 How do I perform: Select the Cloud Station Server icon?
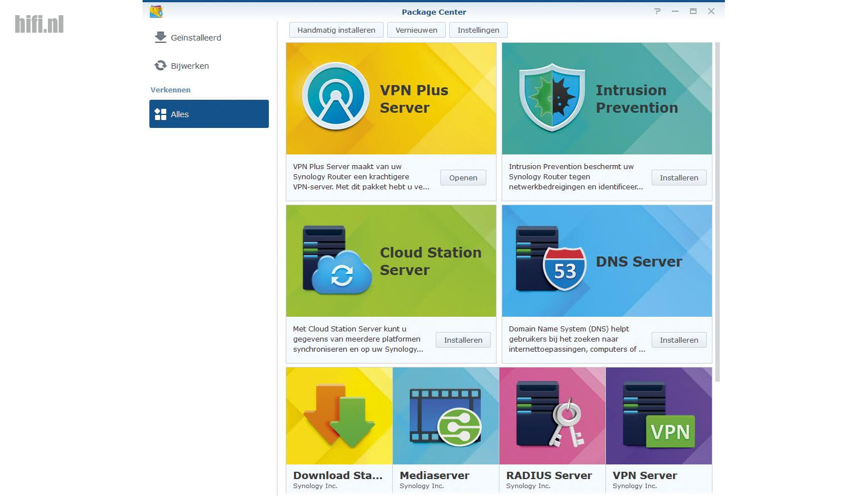pos(336,260)
